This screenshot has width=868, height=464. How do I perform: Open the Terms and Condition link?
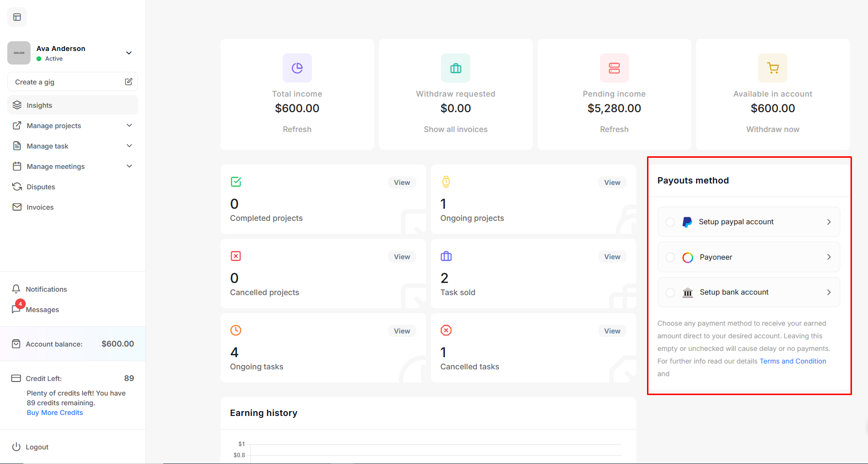click(x=792, y=361)
